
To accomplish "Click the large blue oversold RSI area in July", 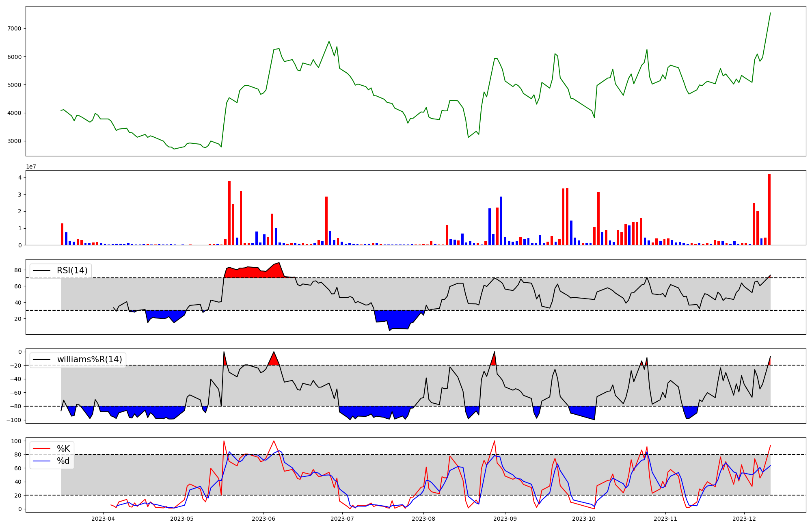I will tap(398, 319).
